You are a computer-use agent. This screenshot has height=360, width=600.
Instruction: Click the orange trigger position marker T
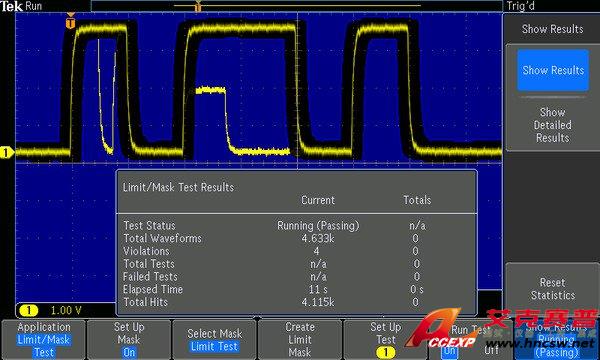pyautogui.click(x=70, y=23)
